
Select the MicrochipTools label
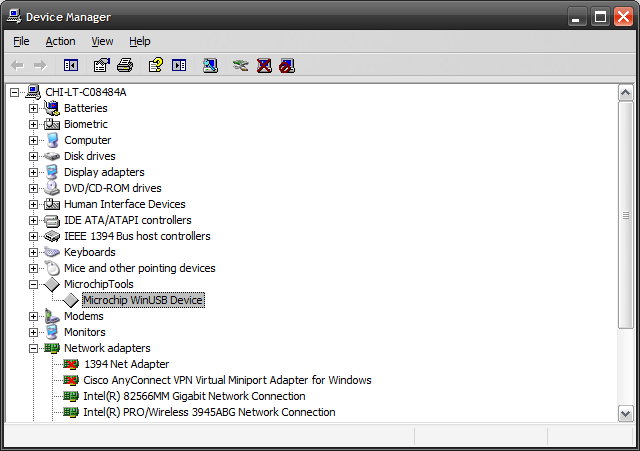tap(99, 284)
